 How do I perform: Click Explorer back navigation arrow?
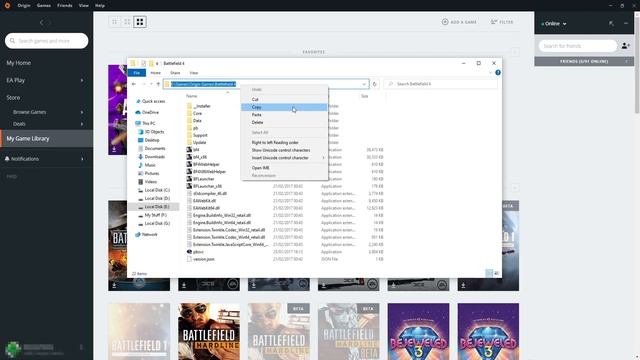pos(134,84)
